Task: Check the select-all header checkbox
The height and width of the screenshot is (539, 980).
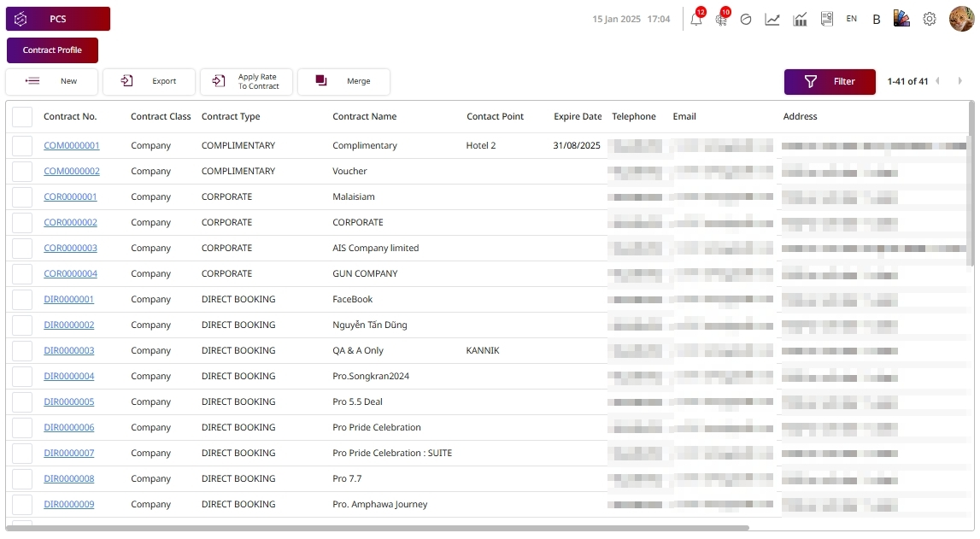Action: [x=22, y=117]
